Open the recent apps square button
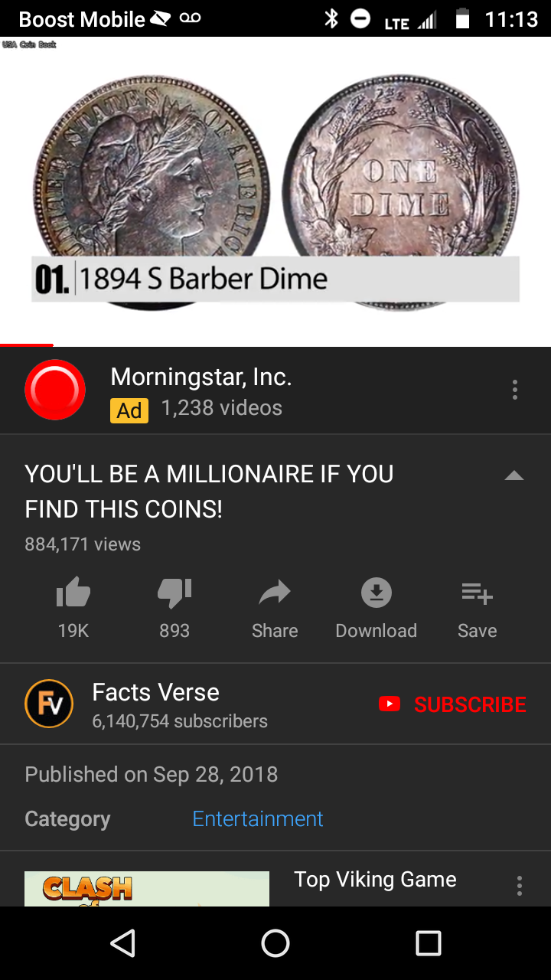 [x=429, y=943]
